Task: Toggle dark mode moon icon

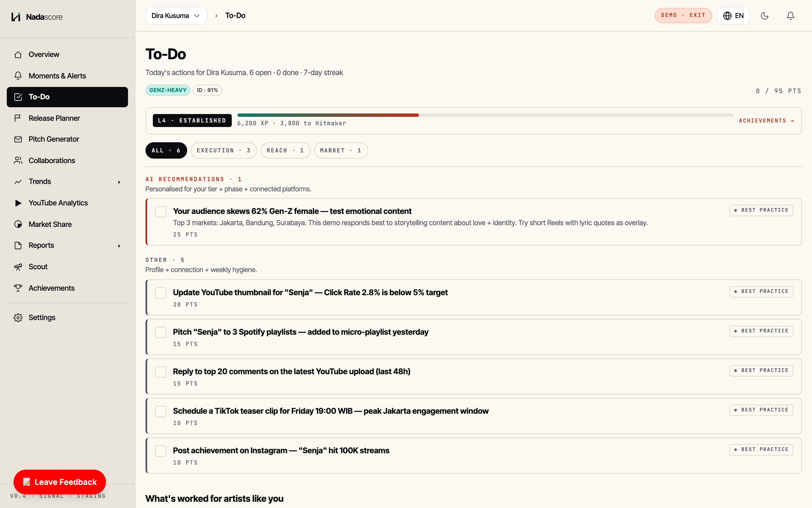Action: click(764, 16)
